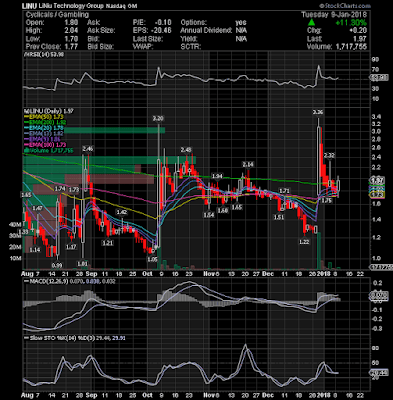Click the StockCharts.com attribution text
This screenshot has height=400, width=393.
click(x=345, y=6)
